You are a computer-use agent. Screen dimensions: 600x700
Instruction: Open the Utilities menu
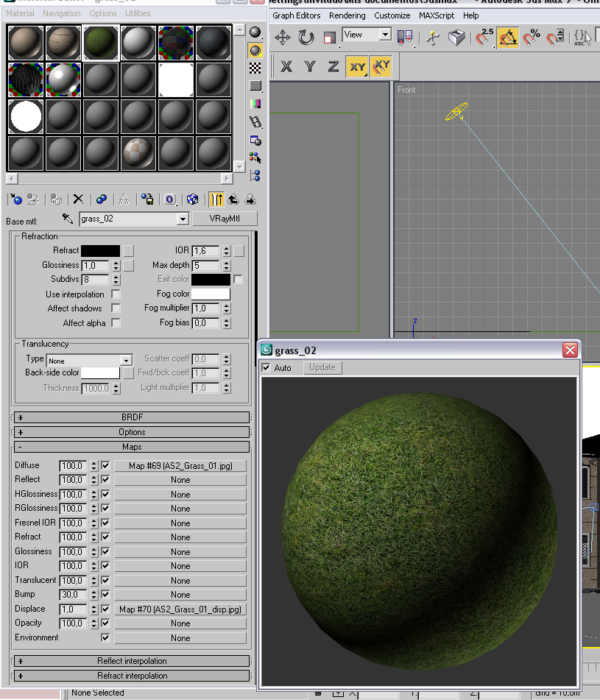pos(138,13)
